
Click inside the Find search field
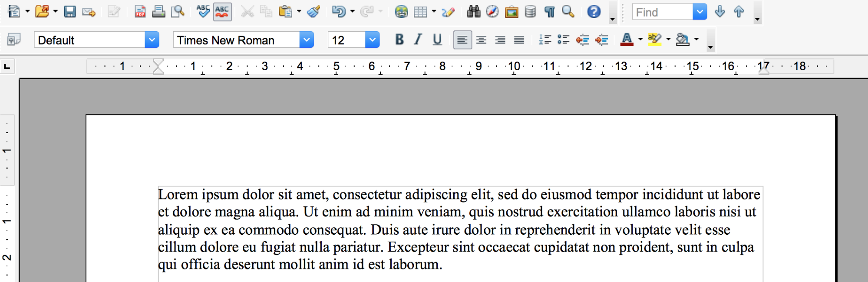click(662, 12)
